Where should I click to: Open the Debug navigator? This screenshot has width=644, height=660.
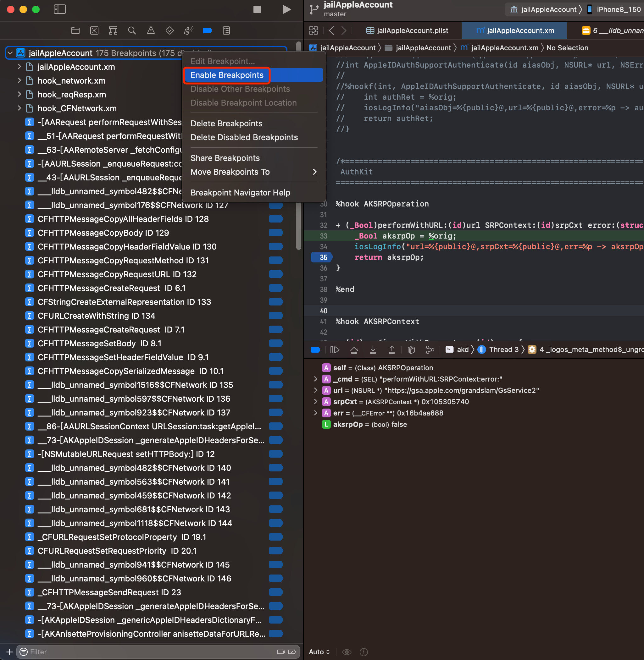[188, 30]
